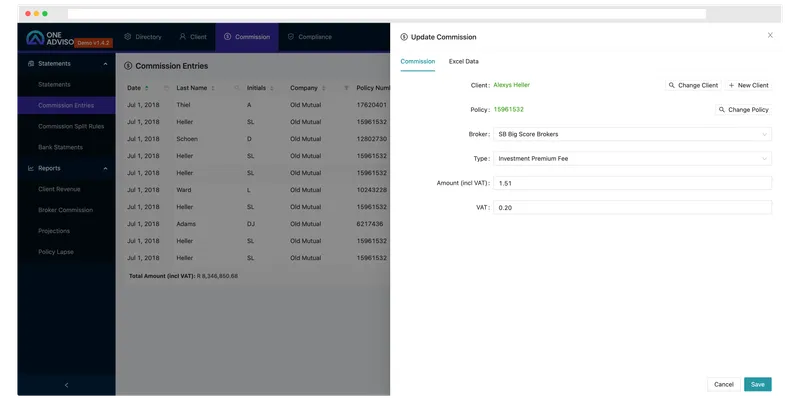Open the Alexys Heller client link

click(x=511, y=85)
